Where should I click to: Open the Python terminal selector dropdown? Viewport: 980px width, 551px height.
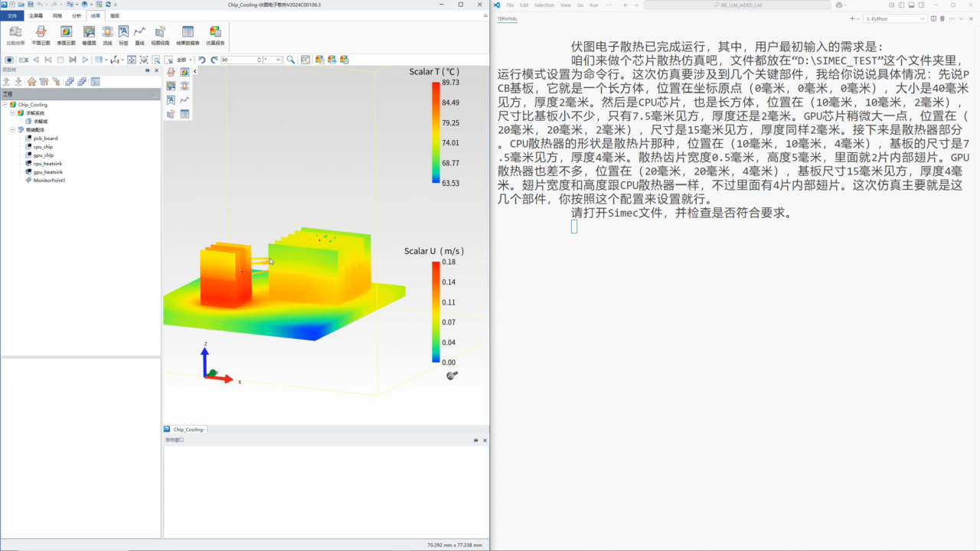click(895, 18)
